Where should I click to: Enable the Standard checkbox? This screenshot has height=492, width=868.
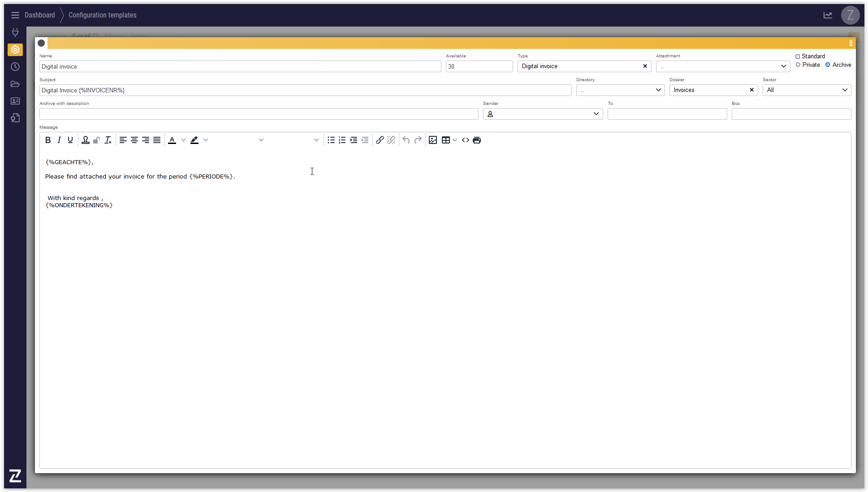pos(798,57)
